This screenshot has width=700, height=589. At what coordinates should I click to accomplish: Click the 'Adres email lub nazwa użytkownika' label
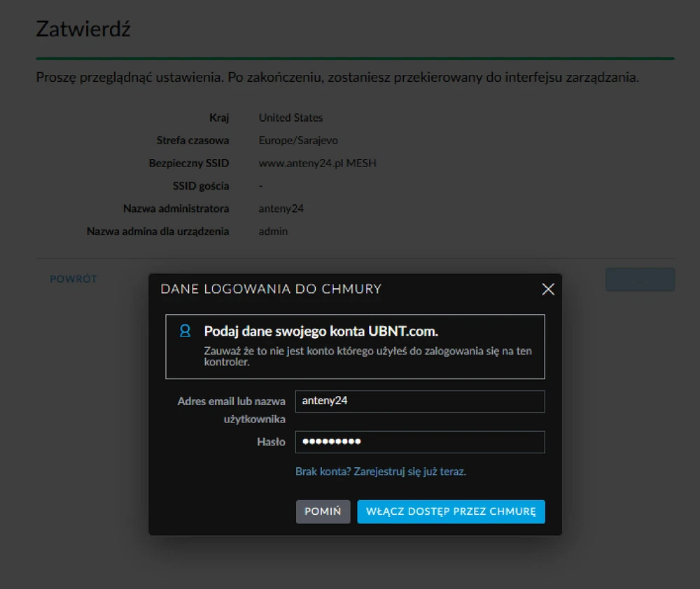point(231,410)
